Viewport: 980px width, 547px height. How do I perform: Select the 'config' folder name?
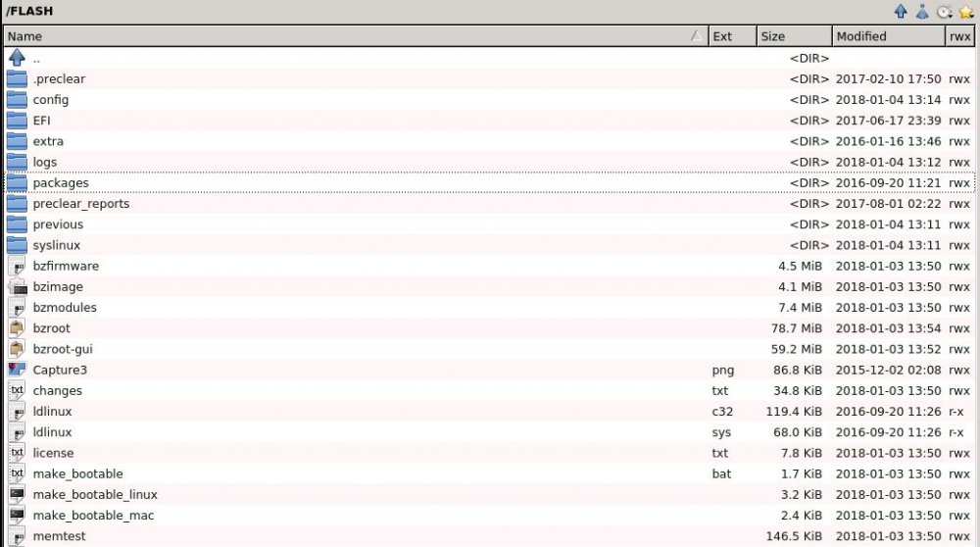click(x=51, y=100)
